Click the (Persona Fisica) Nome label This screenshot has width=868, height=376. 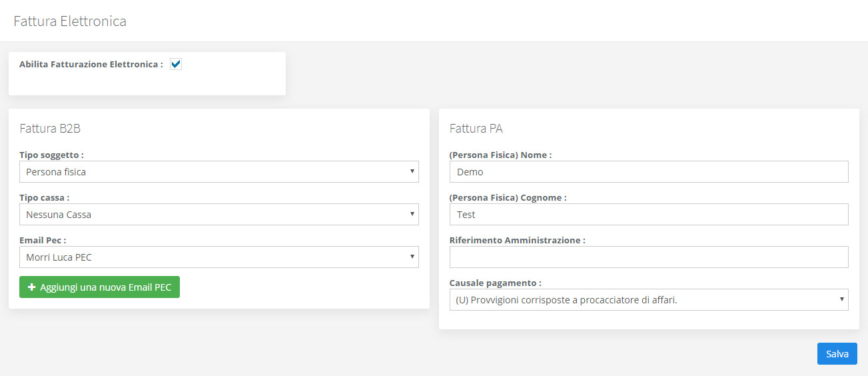point(501,155)
